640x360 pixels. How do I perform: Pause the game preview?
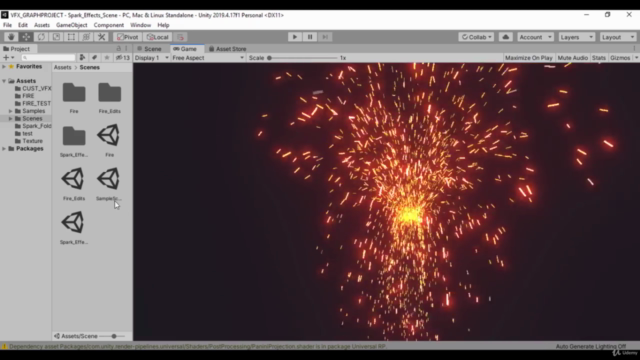click(310, 37)
